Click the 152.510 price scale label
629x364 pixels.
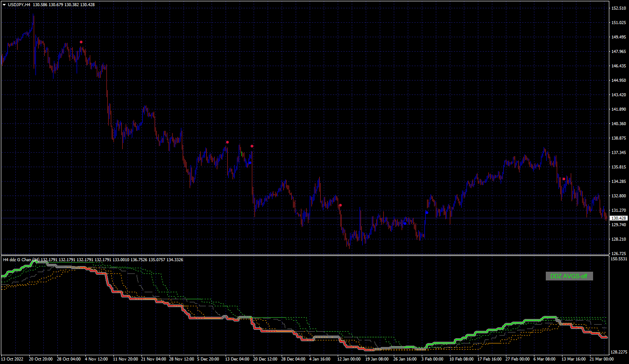tap(618, 8)
